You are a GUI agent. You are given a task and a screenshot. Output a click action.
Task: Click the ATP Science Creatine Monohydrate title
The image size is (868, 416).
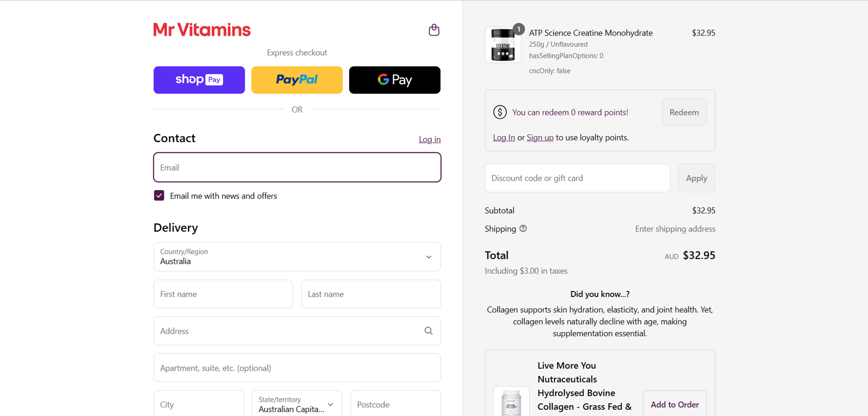(x=590, y=33)
